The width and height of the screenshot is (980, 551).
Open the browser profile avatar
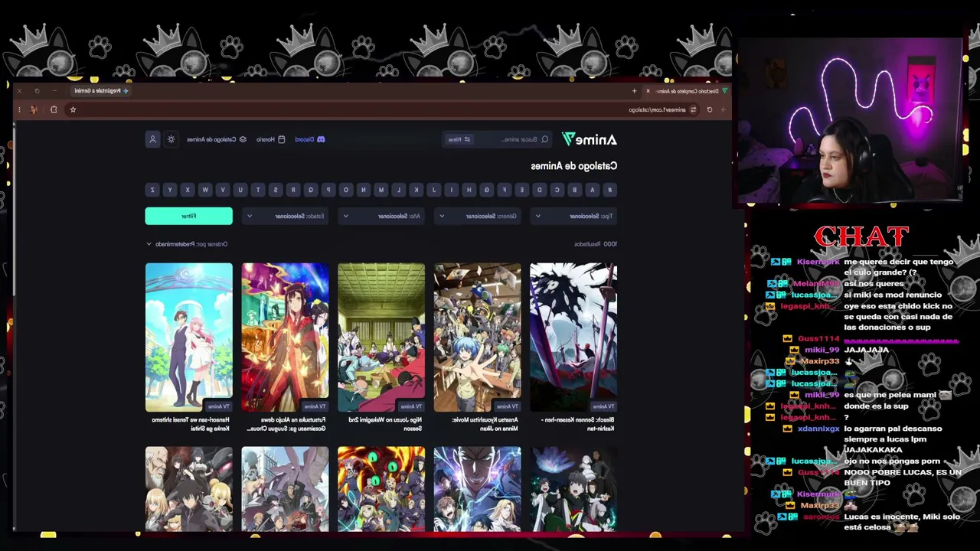click(x=34, y=109)
